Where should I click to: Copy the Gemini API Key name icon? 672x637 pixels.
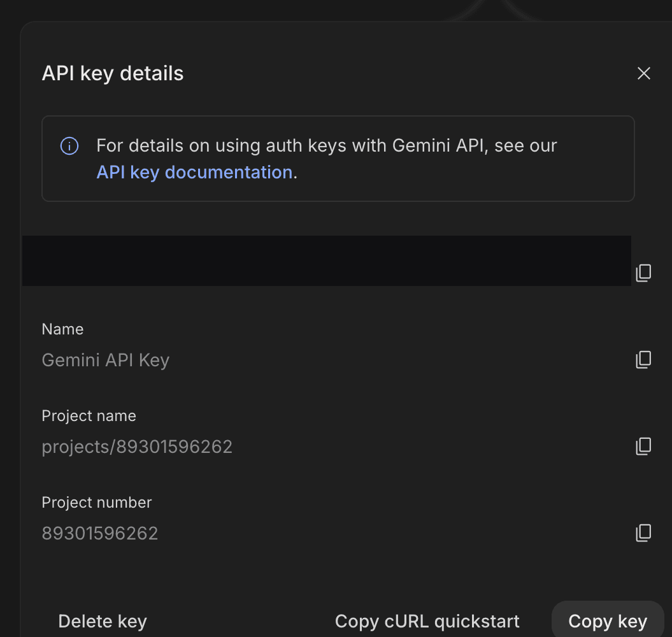[x=643, y=360]
